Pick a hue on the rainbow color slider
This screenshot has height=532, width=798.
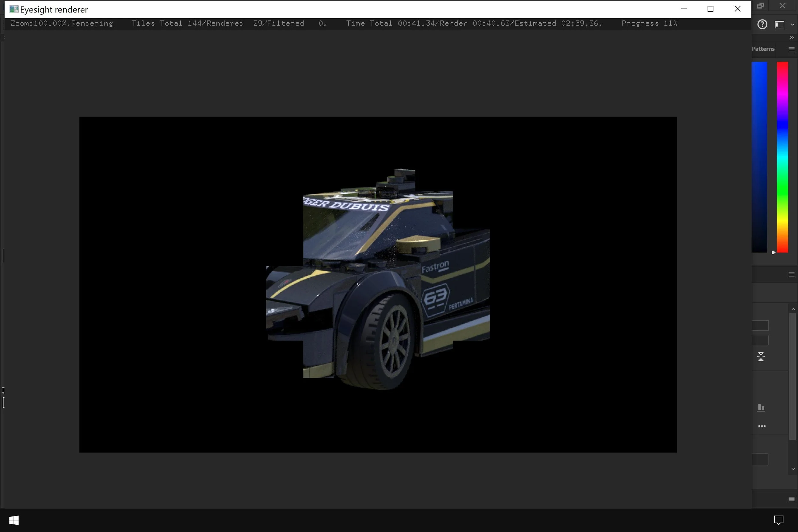(x=782, y=157)
